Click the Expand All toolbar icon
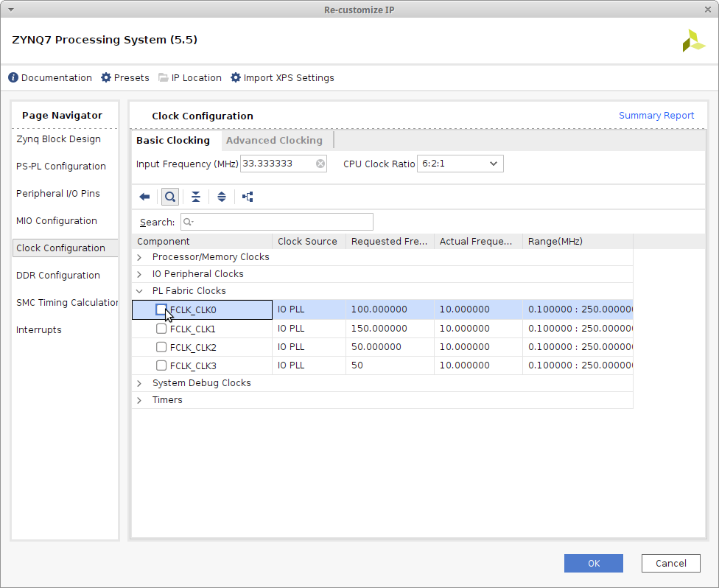Screen dimensions: 719x588 pyautogui.click(x=222, y=197)
